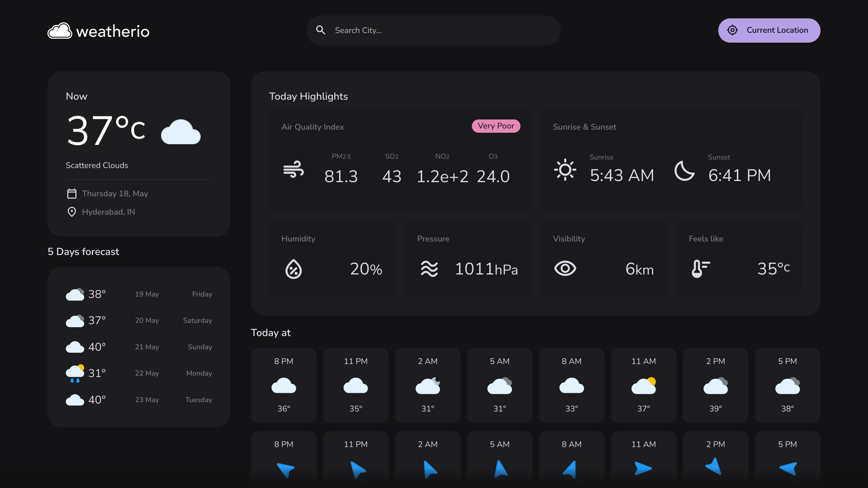Click the 8 PM wind direction arrow
868x488 pixels.
(285, 469)
